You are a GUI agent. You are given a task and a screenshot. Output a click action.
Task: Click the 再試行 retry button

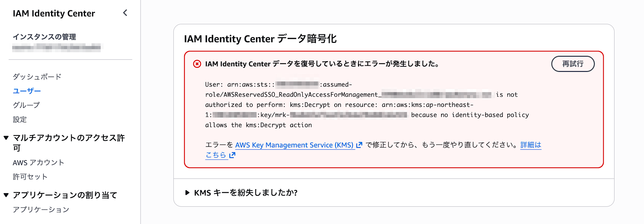(573, 64)
